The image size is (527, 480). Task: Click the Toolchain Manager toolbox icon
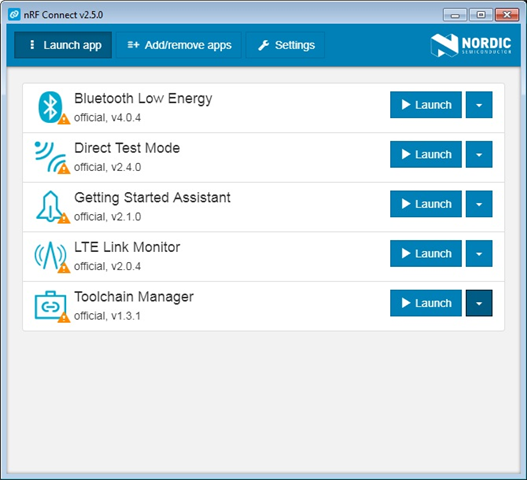click(50, 305)
